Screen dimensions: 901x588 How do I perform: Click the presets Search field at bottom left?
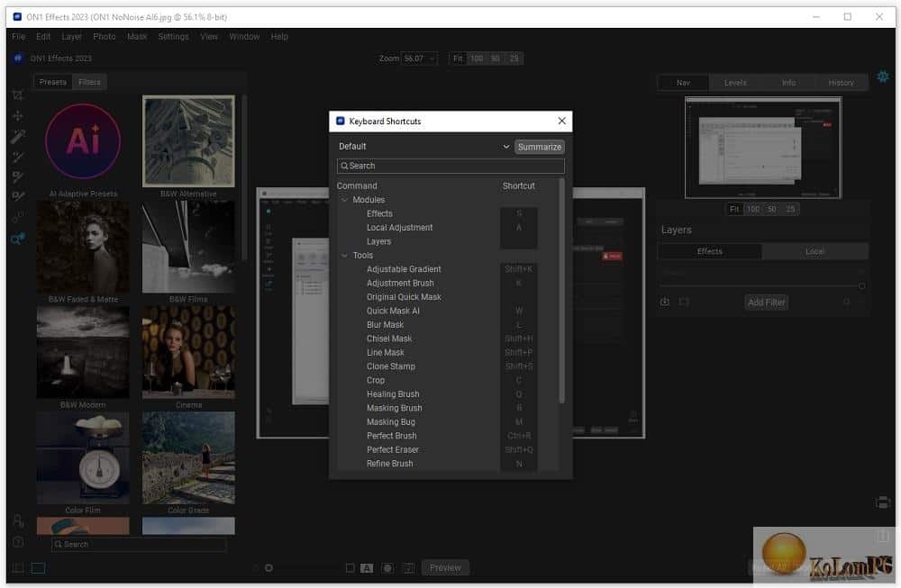click(x=139, y=544)
